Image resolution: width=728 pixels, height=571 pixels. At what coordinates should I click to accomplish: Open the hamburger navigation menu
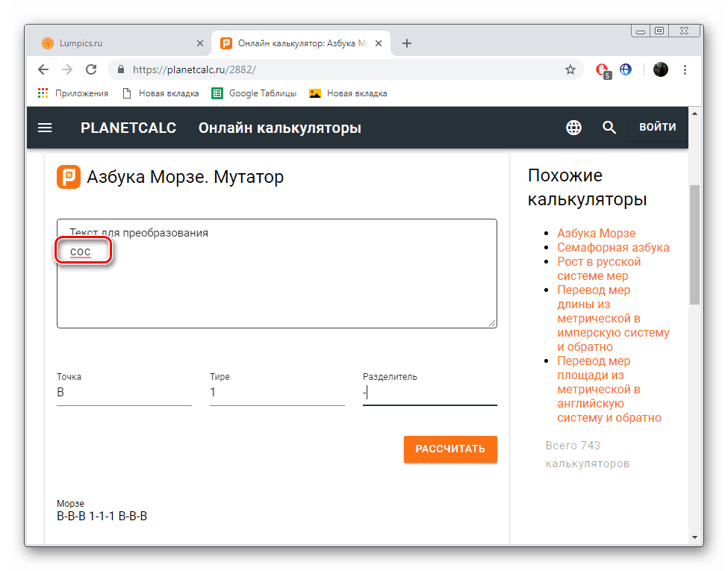pyautogui.click(x=45, y=128)
